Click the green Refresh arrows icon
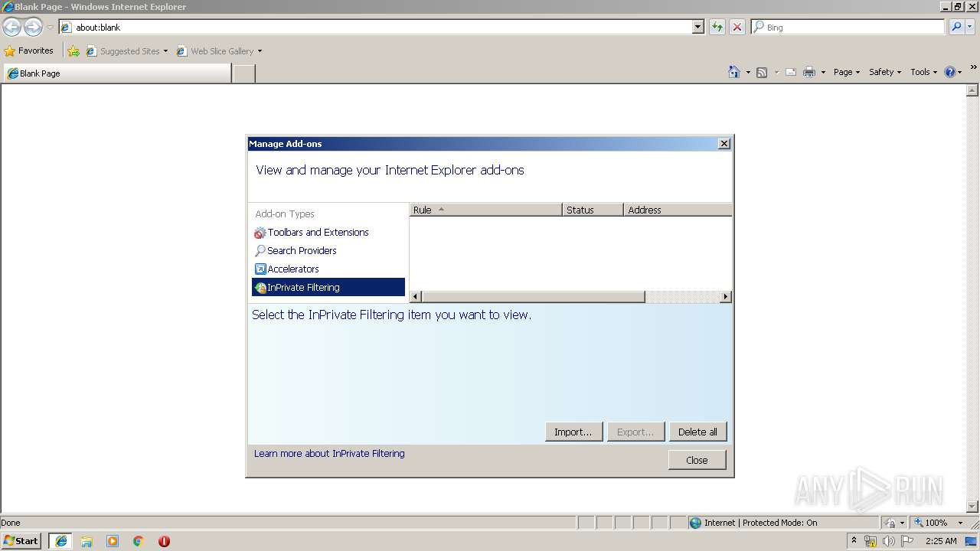Screen dimensions: 980x551 pos(717,27)
